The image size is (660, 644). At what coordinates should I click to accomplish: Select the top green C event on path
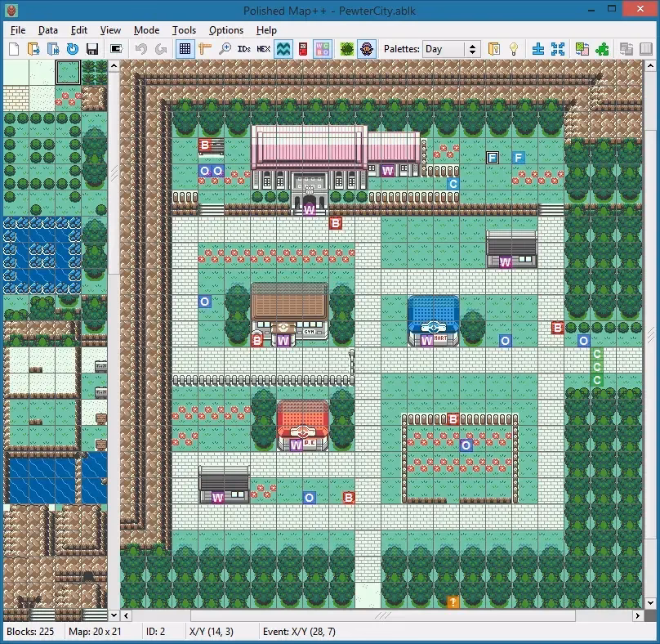click(596, 354)
